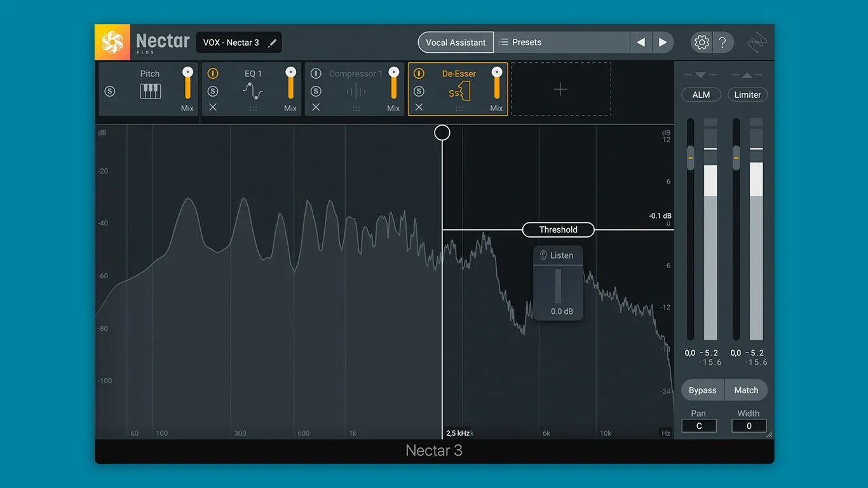The width and height of the screenshot is (868, 488).
Task: Select the EQ 1 module title
Action: pyautogui.click(x=253, y=74)
